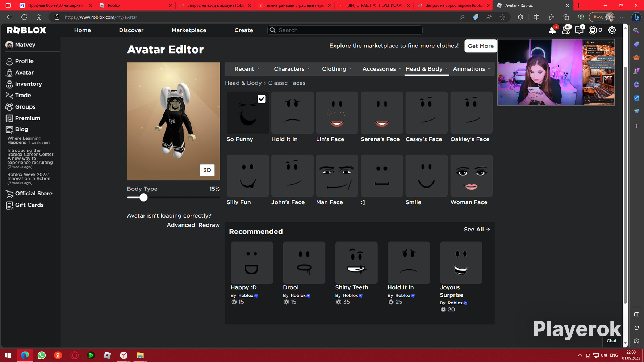Open Windows Start menu

(8, 355)
